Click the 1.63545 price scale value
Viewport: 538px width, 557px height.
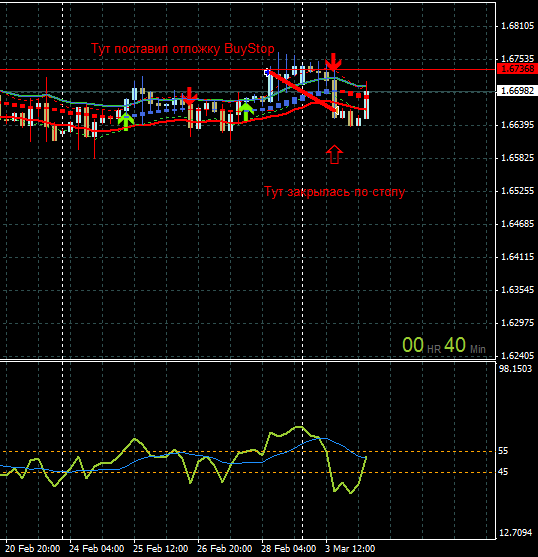(517, 290)
